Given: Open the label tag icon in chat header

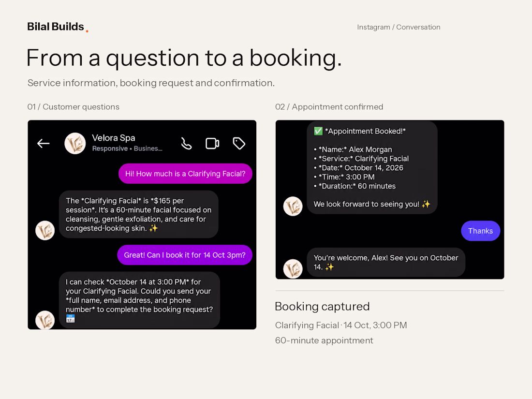Looking at the screenshot, I should 239,144.
